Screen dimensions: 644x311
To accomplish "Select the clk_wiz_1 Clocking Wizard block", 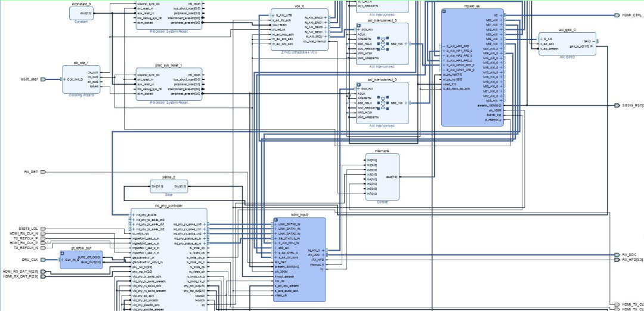I will point(81,79).
